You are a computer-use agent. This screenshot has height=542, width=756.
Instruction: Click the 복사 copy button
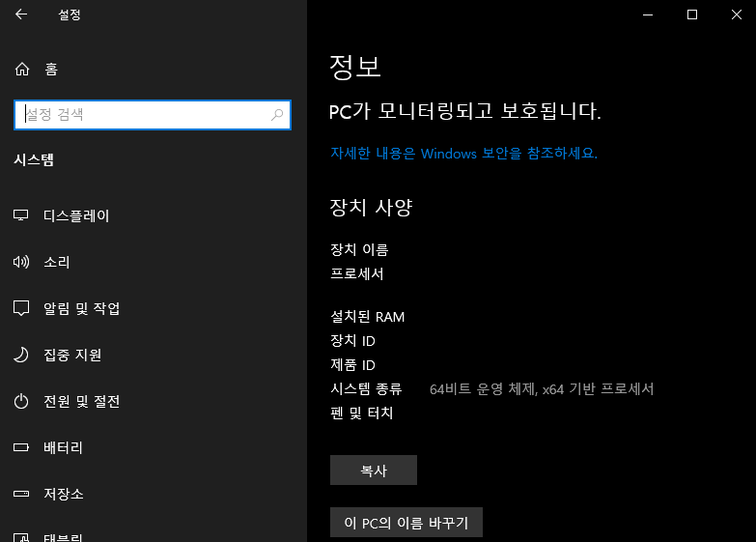click(374, 471)
